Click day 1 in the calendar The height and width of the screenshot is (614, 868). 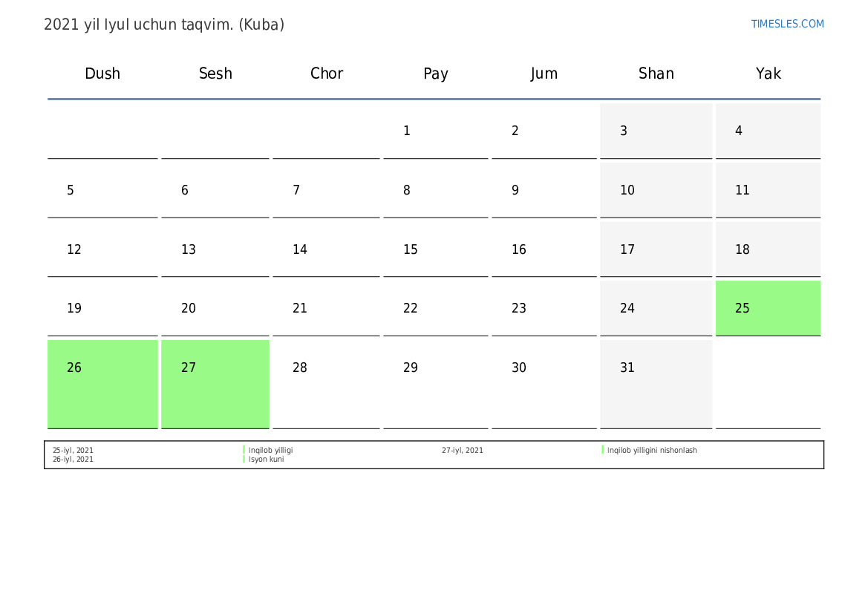436,131
